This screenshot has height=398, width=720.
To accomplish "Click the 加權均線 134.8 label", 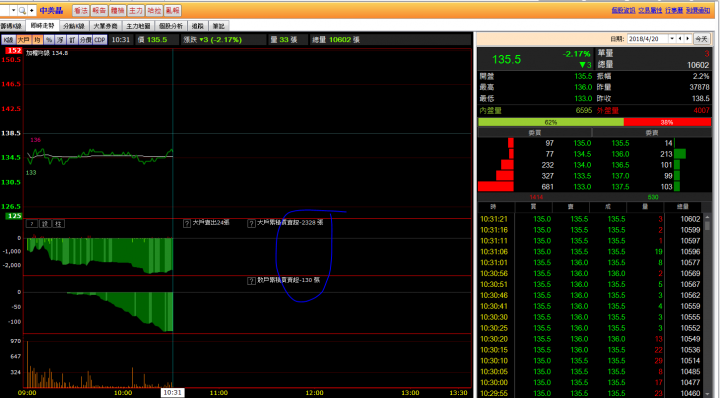I will [x=47, y=53].
